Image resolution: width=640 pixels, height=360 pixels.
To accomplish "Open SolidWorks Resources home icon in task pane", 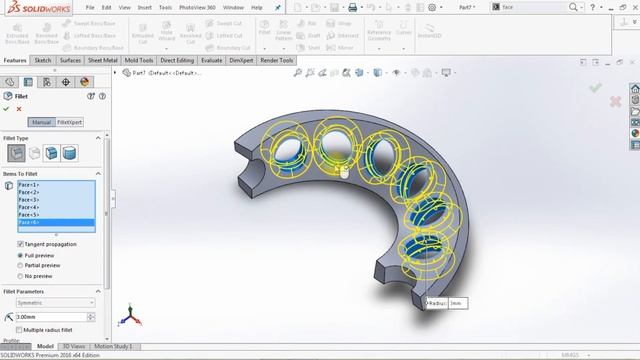I will tap(635, 89).
